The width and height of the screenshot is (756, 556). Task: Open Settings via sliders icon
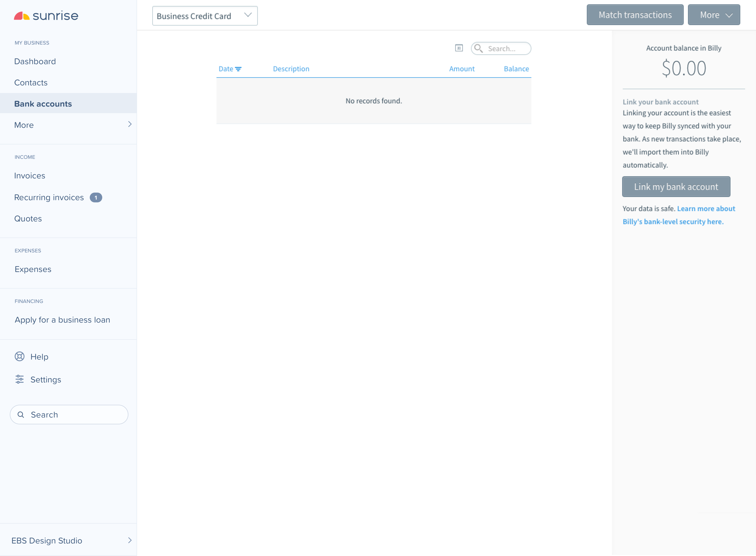(20, 379)
